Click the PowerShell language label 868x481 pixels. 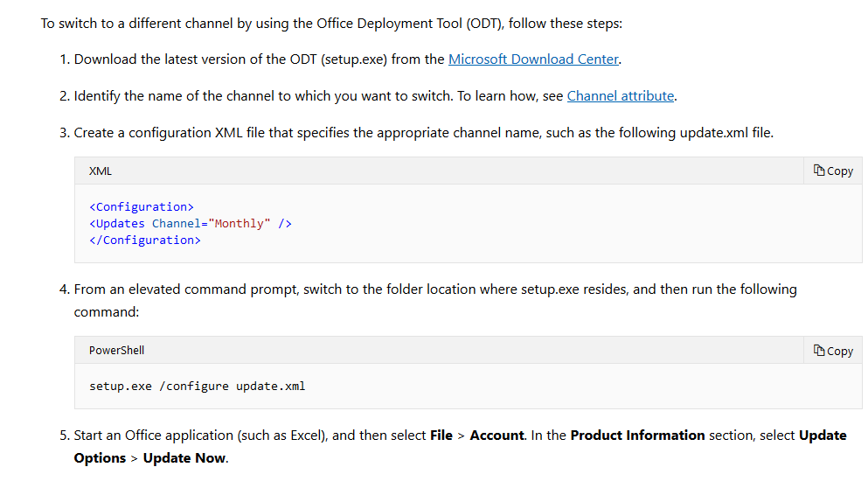(x=117, y=350)
